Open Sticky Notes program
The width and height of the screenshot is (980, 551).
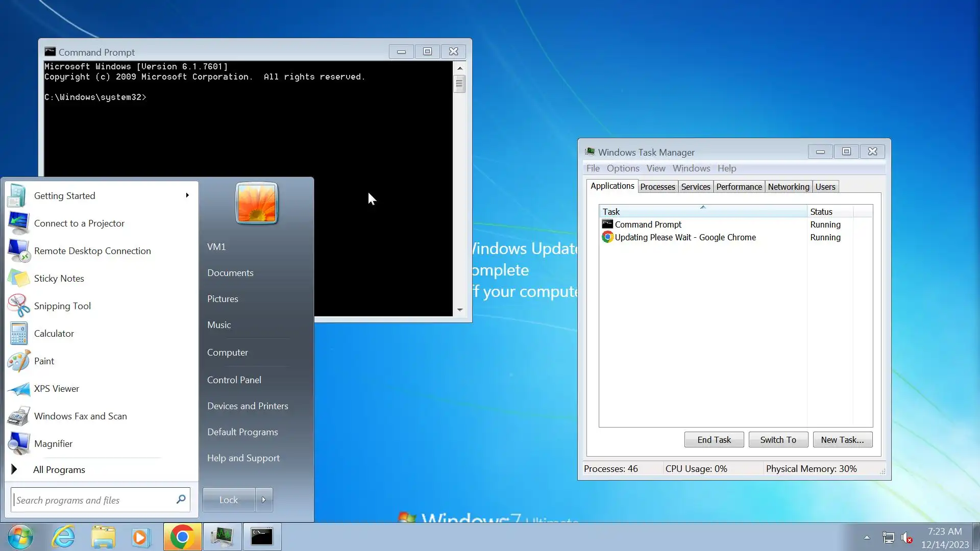coord(59,279)
